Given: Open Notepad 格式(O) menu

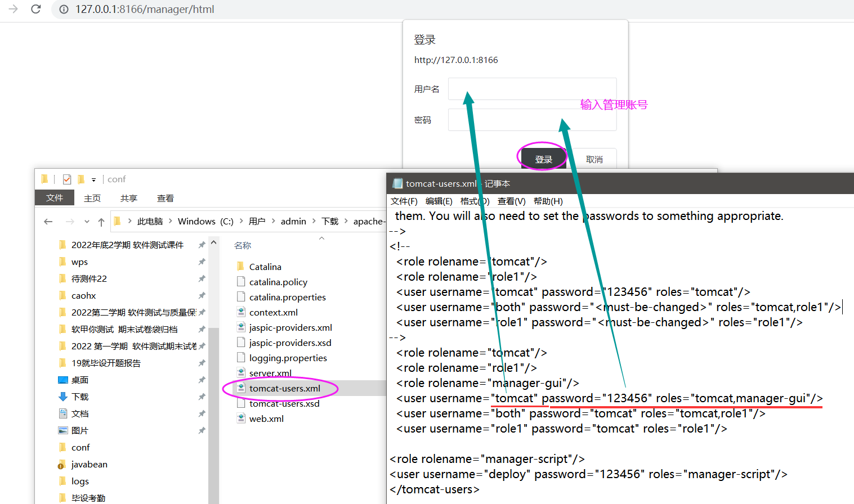Looking at the screenshot, I should [x=475, y=201].
